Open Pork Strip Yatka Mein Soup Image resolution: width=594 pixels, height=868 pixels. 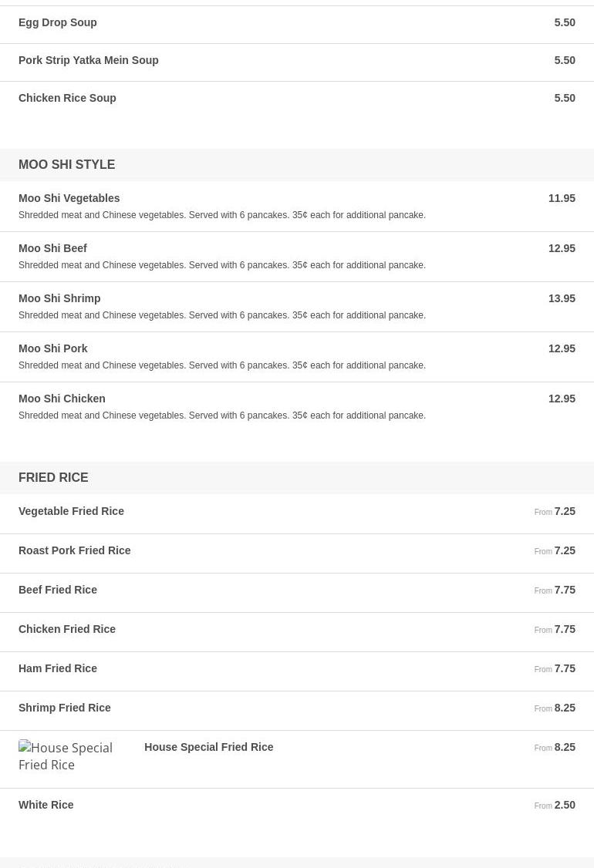point(89,60)
